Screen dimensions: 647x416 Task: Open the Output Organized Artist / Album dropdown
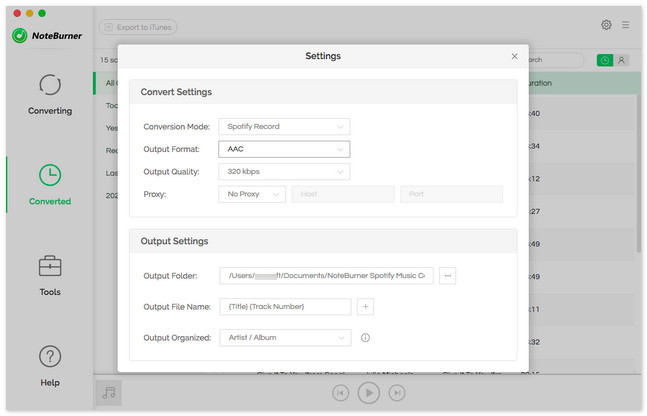(285, 338)
